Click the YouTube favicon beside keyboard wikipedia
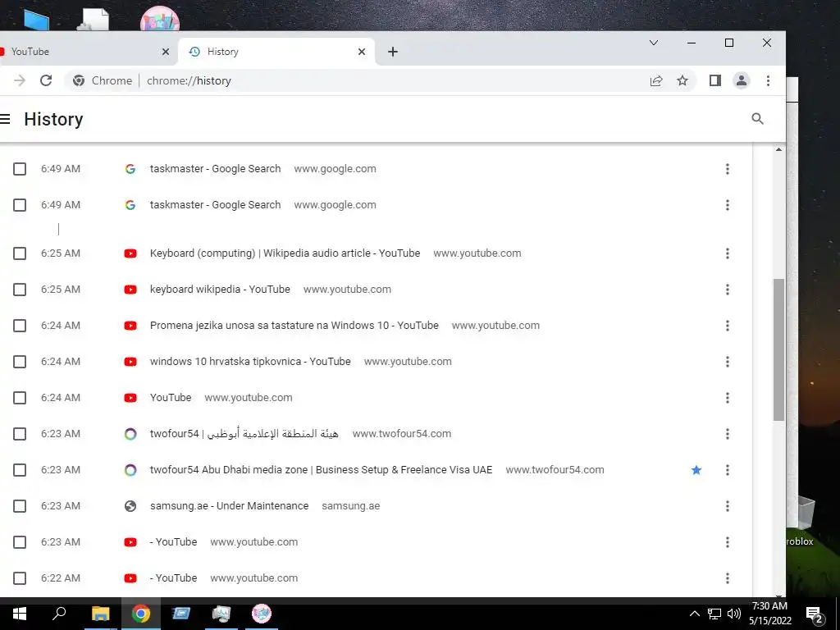The image size is (840, 630). [x=130, y=290]
